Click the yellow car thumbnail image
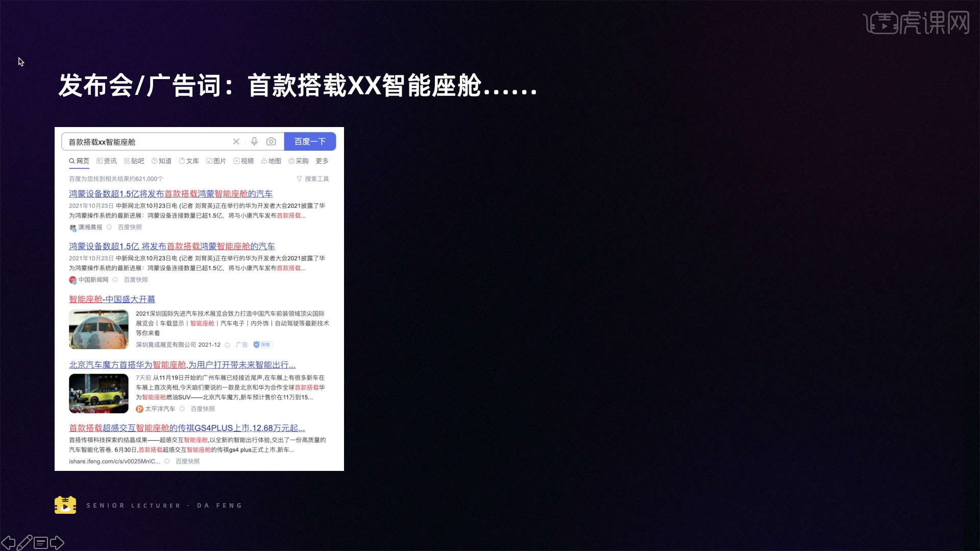This screenshot has height=551, width=980. pos(99,394)
